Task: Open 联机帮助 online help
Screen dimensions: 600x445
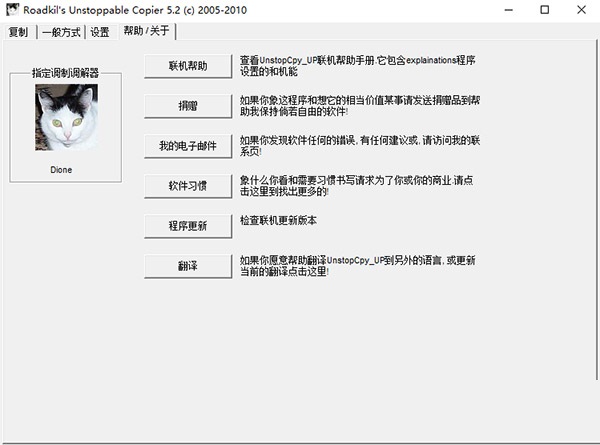Action: coord(188,66)
